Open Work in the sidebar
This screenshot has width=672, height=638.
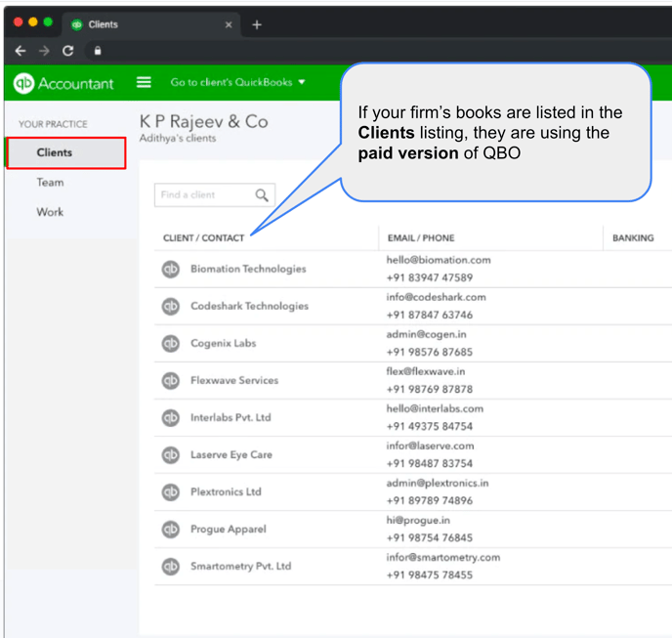point(50,212)
